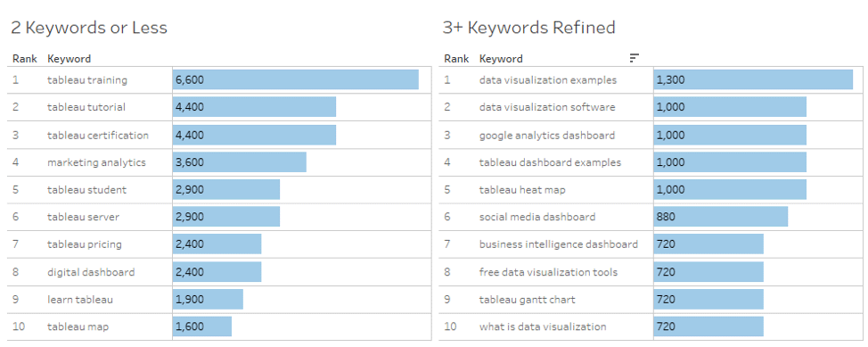Click the tableau map keyword label
This screenshot has height=347, width=868.
(x=78, y=326)
